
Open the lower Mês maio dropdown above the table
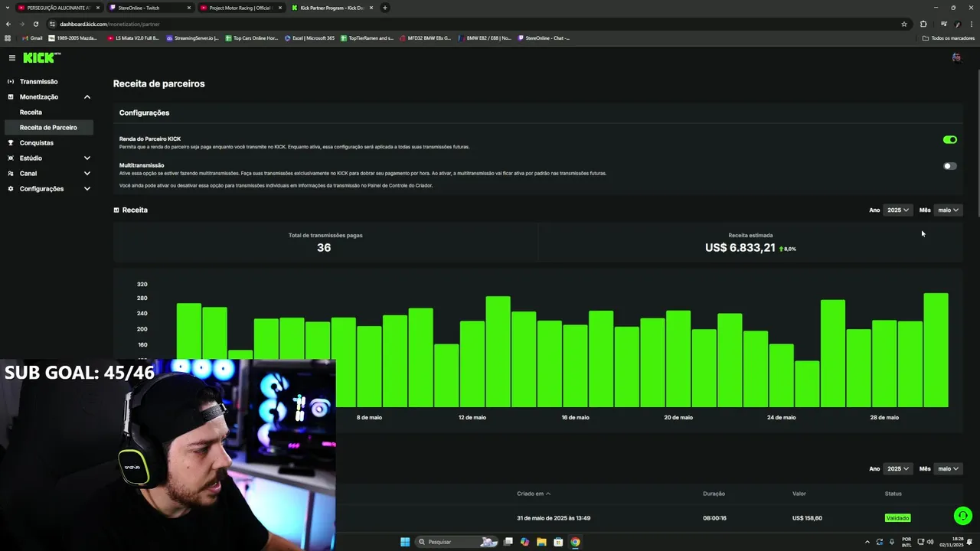pyautogui.click(x=948, y=468)
